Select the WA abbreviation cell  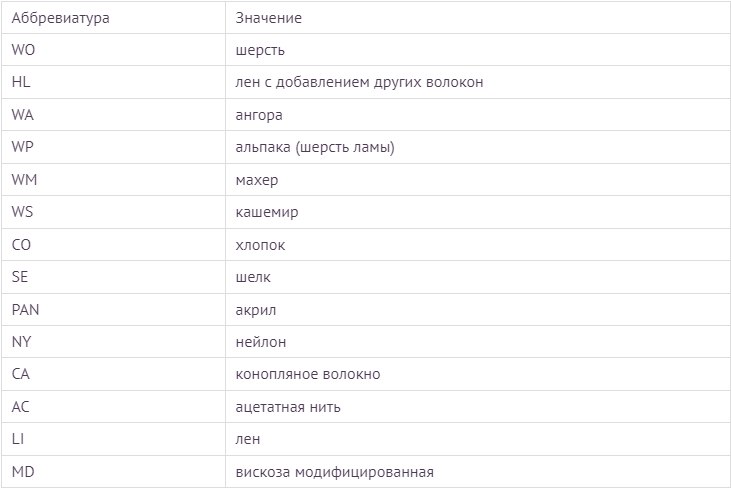pos(113,115)
